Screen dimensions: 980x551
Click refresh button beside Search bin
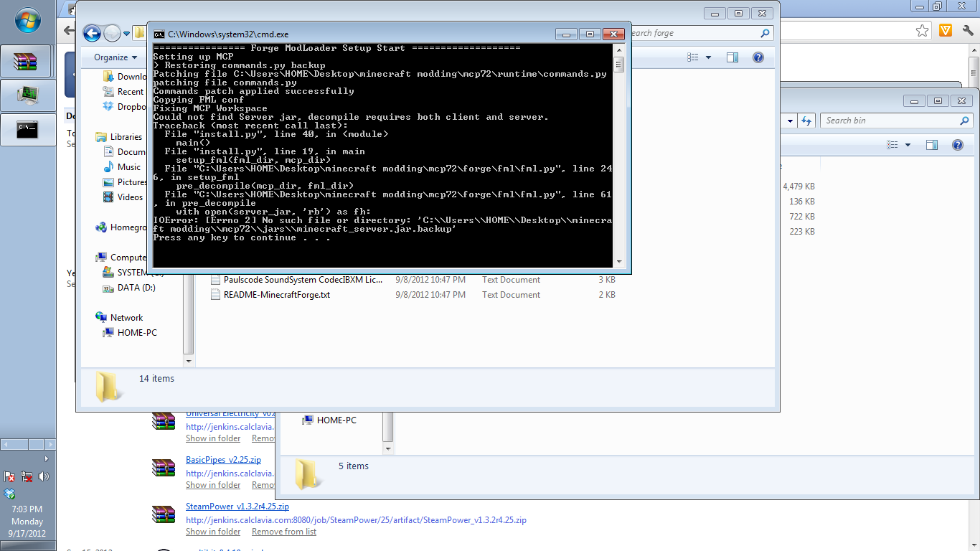(x=806, y=121)
